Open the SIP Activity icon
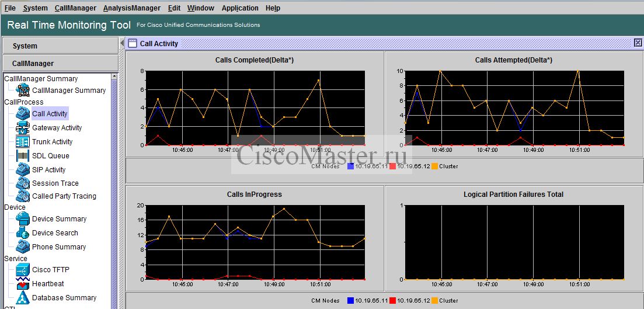 [23, 169]
